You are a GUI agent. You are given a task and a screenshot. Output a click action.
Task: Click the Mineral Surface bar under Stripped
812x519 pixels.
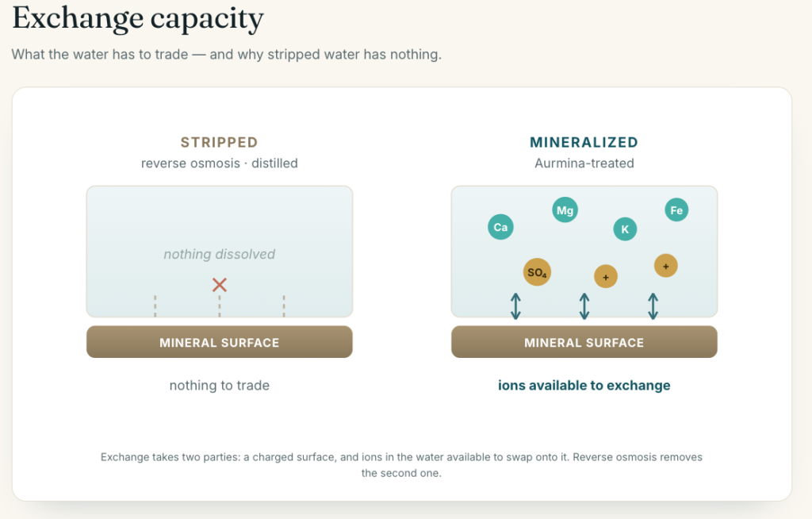(220, 342)
